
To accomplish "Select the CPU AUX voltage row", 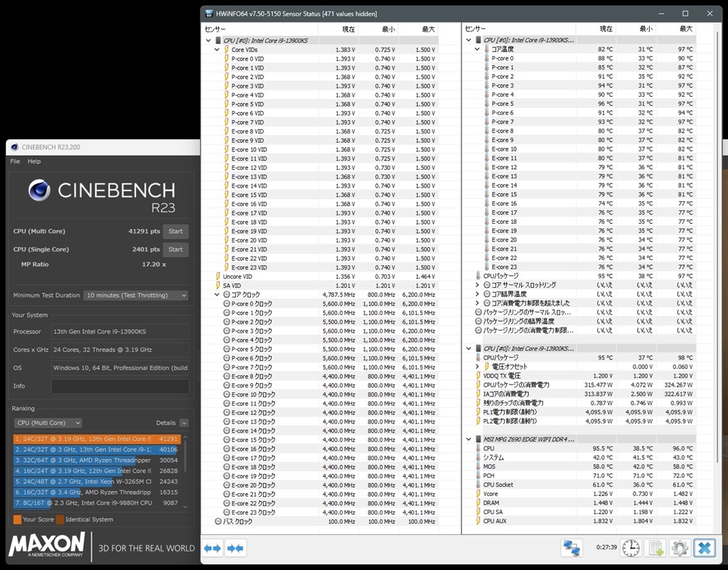I will 579,521.
